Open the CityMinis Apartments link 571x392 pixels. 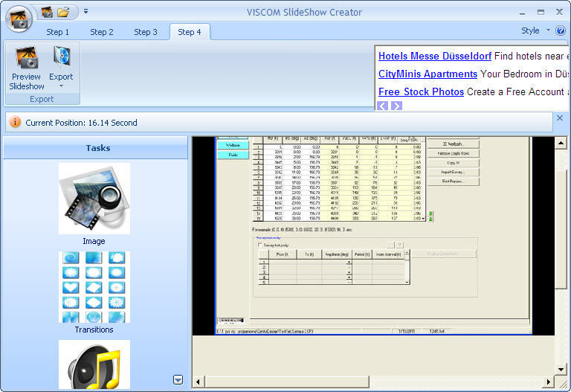[428, 74]
